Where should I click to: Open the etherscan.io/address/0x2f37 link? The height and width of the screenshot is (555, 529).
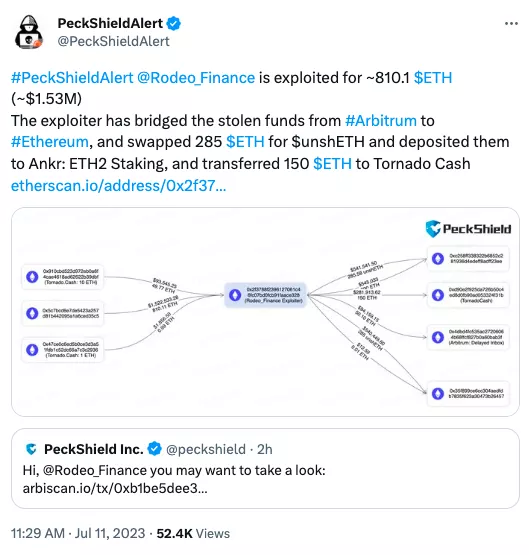(x=118, y=185)
